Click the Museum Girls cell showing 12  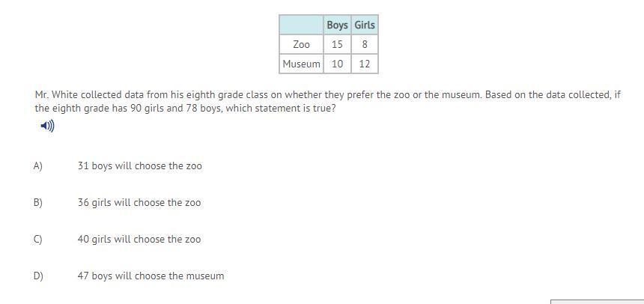point(365,64)
